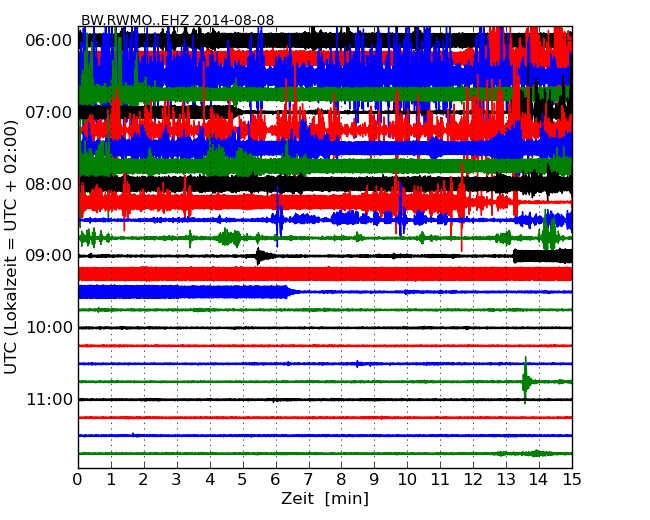650x520 pixels.
Task: Click the x-axis tick label 2
Action: [x=144, y=480]
